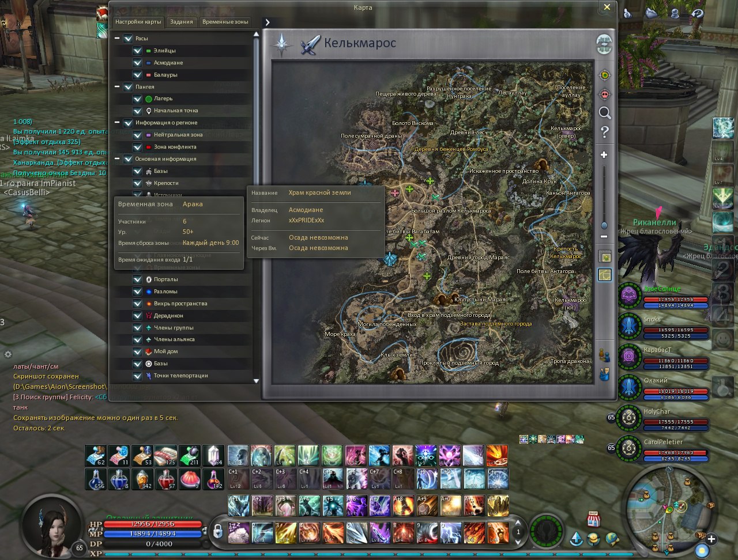The image size is (738, 560).
Task: Center map using the yellow target icon
Action: coord(604,75)
